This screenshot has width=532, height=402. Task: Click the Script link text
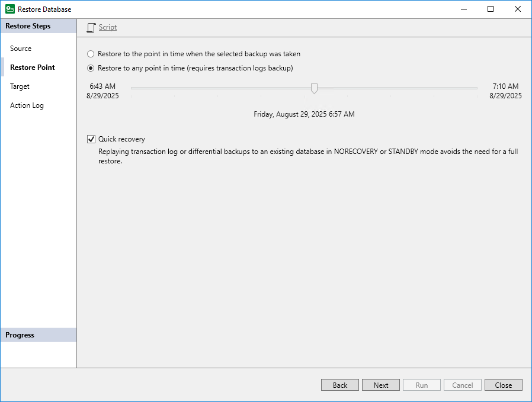[107, 27]
